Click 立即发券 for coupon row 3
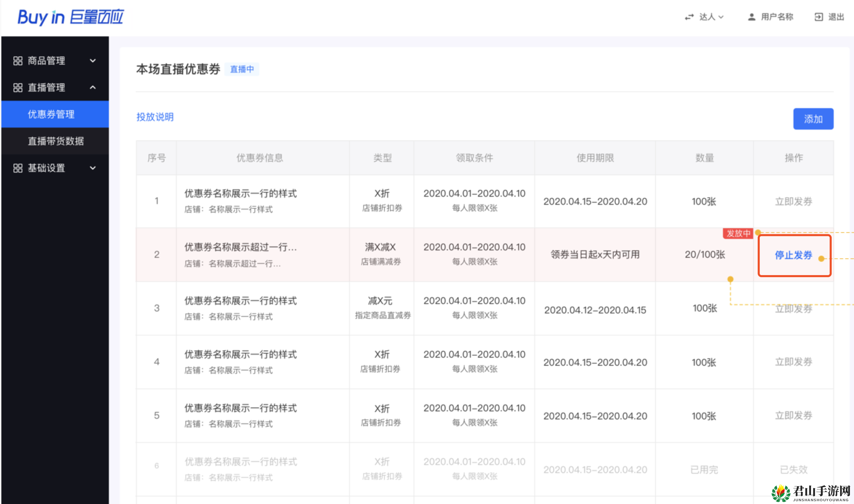Image resolution: width=854 pixels, height=504 pixels. click(794, 309)
